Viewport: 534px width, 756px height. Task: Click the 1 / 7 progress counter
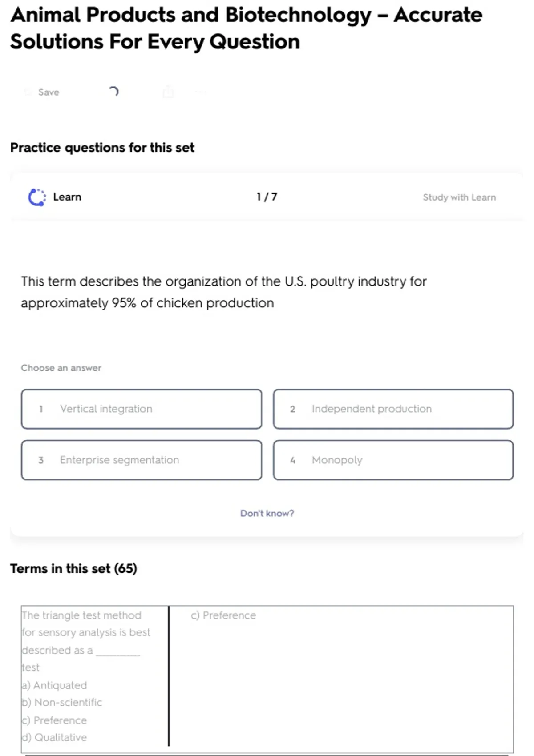point(267,197)
